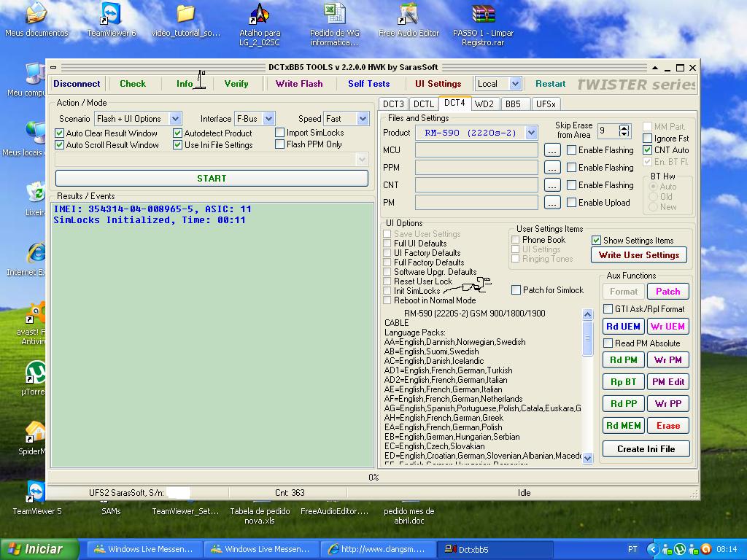Increase Skip Erase from Area value
The image size is (747, 560).
click(624, 128)
